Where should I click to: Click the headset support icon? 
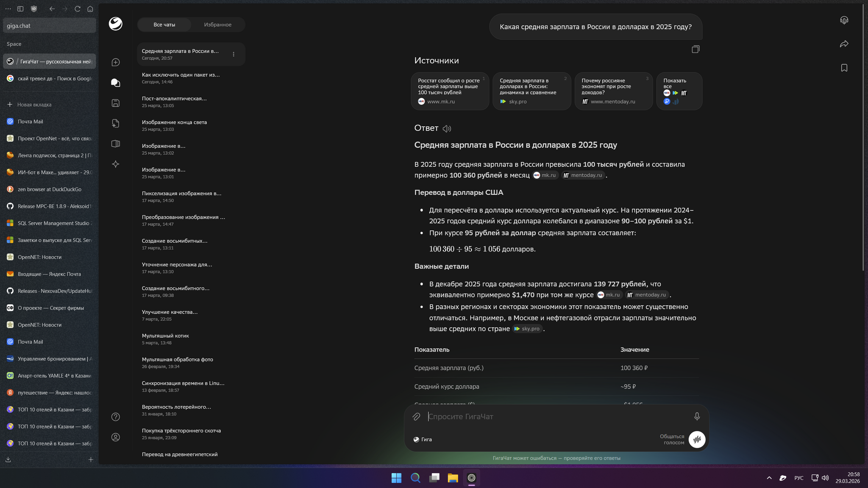click(x=844, y=20)
